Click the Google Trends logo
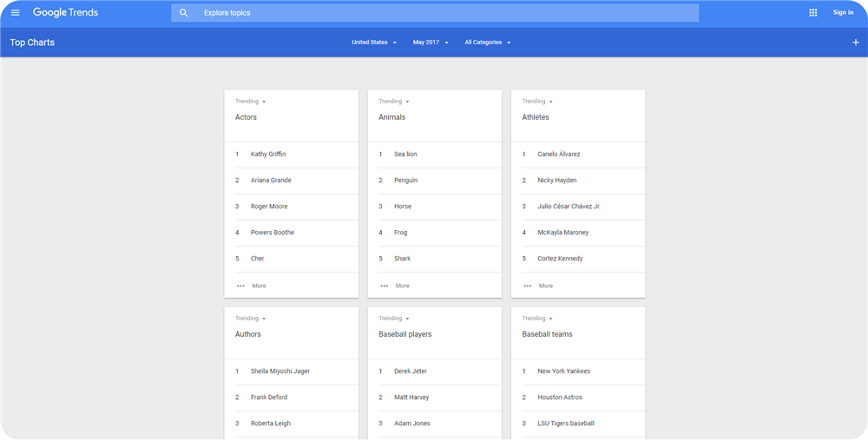The image size is (868, 440). pos(65,13)
